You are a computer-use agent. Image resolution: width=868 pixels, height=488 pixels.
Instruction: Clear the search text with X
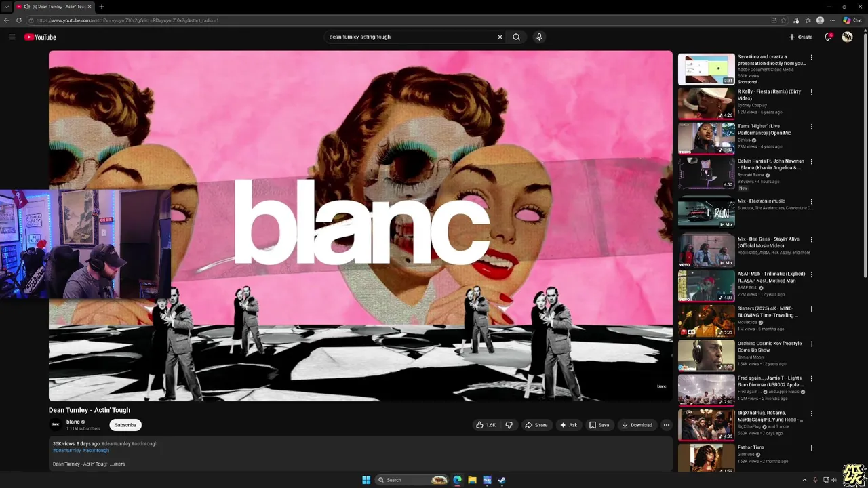(x=500, y=37)
